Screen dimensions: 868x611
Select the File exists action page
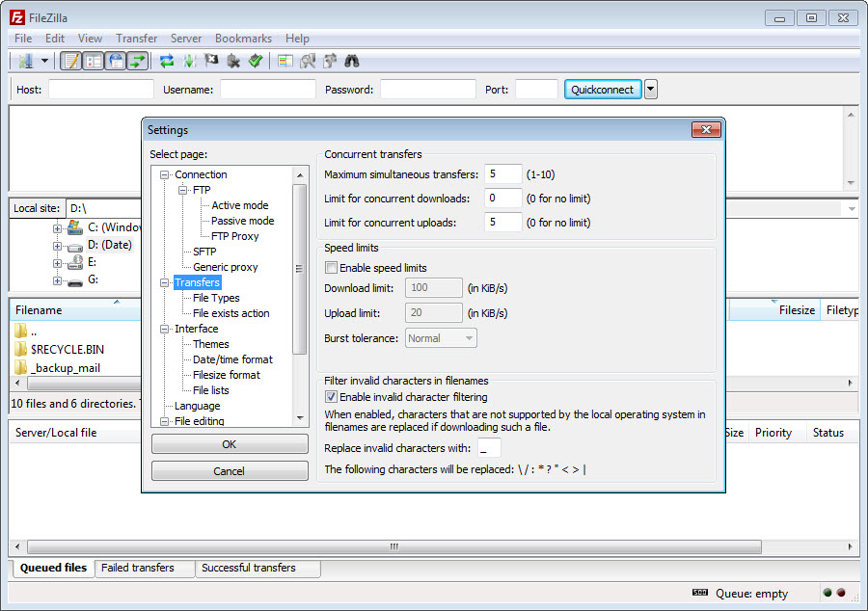point(231,313)
